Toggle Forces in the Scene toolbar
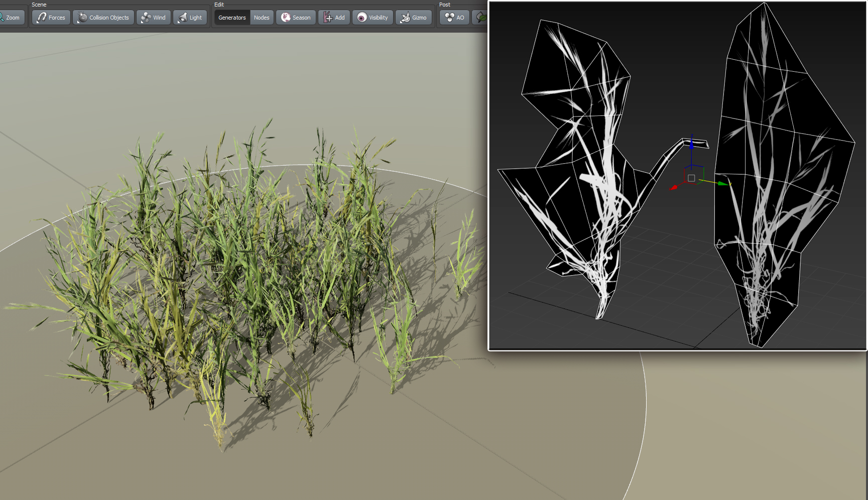The height and width of the screenshot is (500, 868). pos(51,18)
